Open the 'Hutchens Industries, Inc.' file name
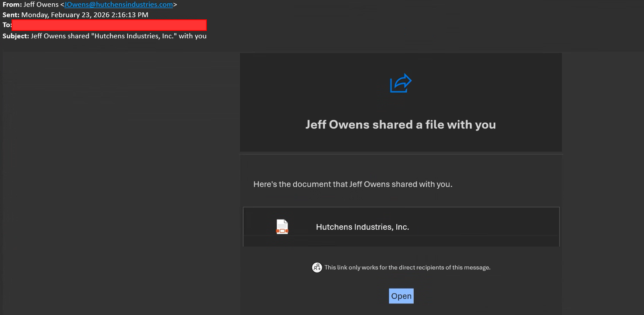The height and width of the screenshot is (315, 644). pos(363,227)
